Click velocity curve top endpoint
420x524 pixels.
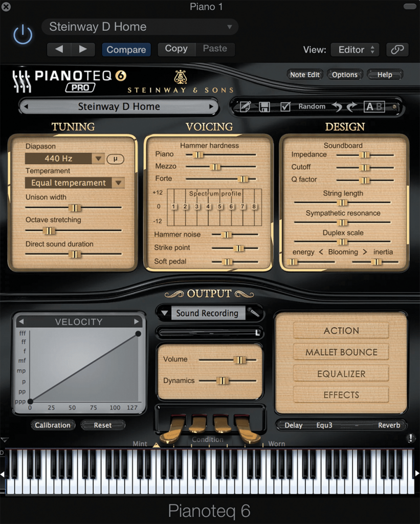[138, 334]
